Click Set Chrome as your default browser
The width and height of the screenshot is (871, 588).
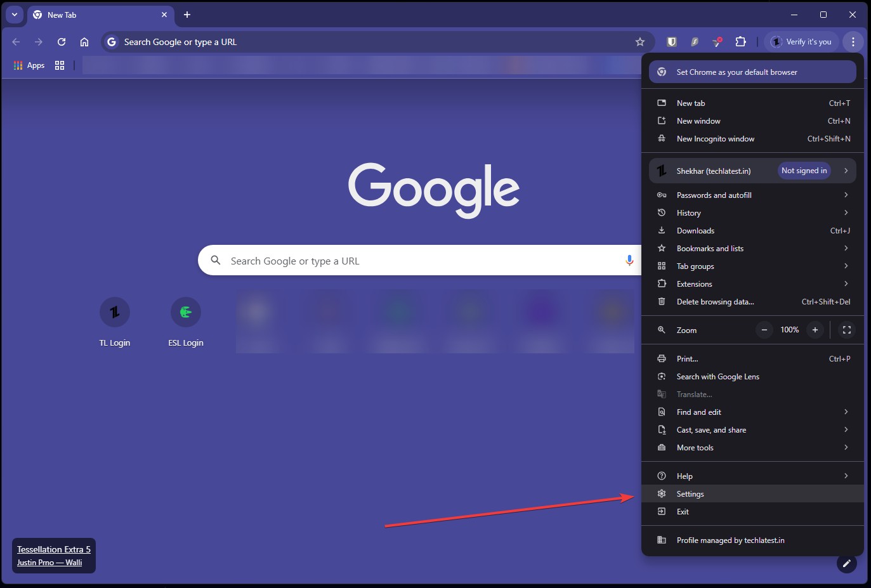pos(752,72)
